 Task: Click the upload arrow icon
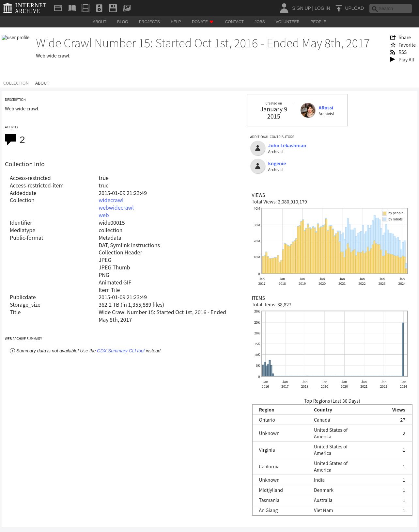[339, 8]
